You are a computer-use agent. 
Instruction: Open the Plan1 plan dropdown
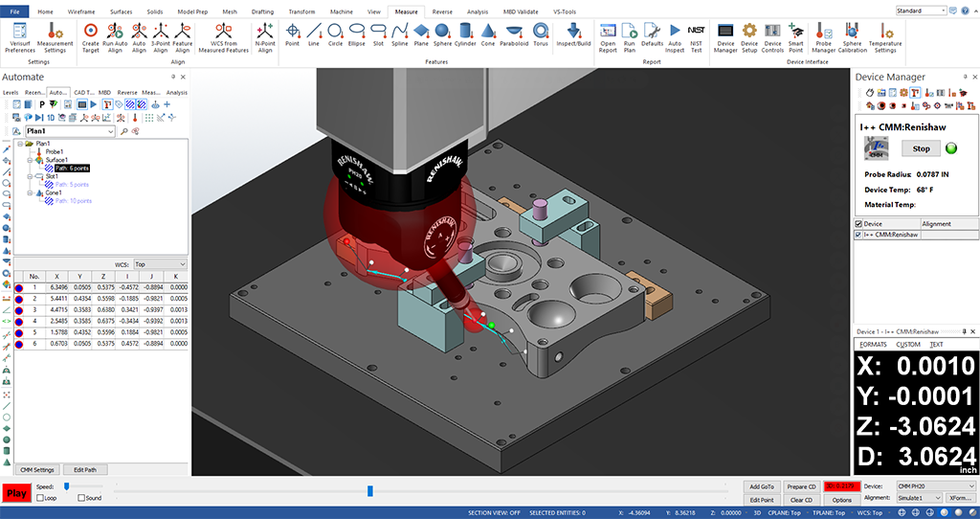click(111, 131)
